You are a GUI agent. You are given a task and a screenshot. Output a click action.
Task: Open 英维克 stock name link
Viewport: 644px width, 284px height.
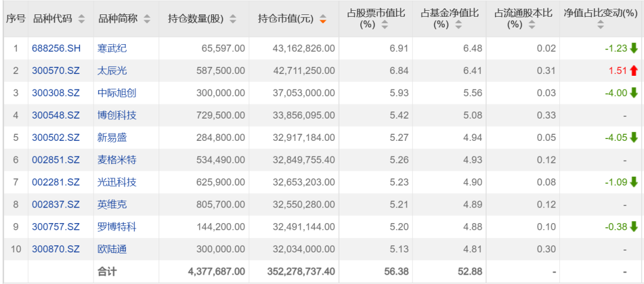tap(112, 205)
